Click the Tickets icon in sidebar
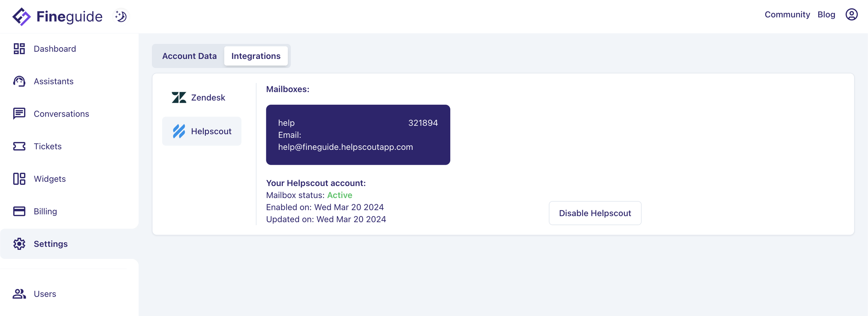This screenshot has height=316, width=868. coord(19,146)
